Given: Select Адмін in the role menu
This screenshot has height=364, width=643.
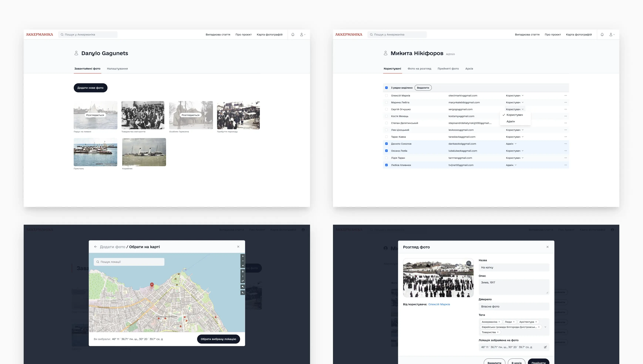Looking at the screenshot, I should [x=511, y=122].
